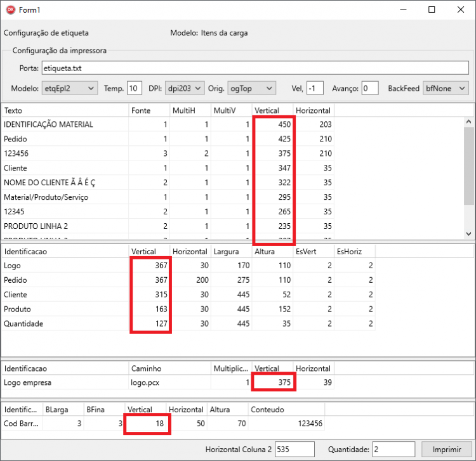The width and height of the screenshot is (476, 461).
Task: Click the Caminho column header
Action: [x=169, y=369]
